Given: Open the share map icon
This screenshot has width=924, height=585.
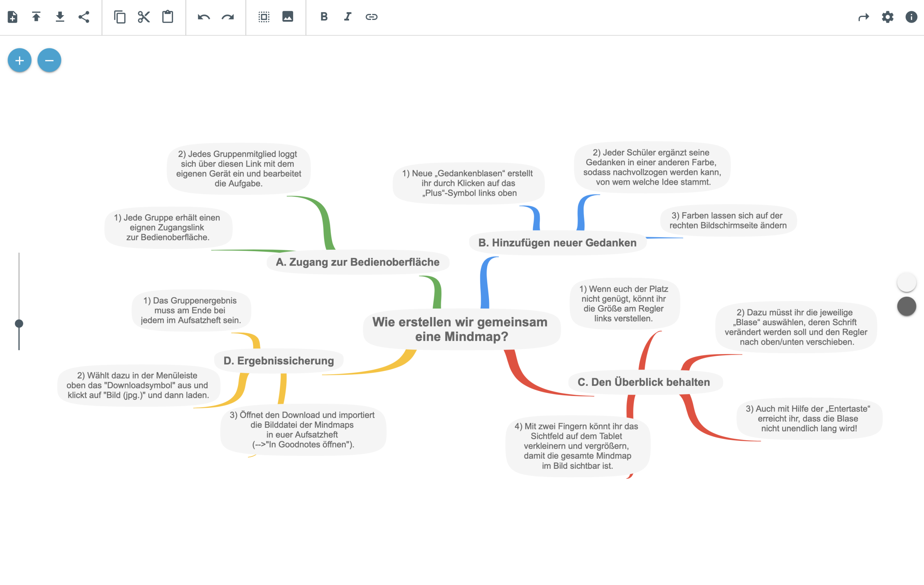Looking at the screenshot, I should point(84,17).
